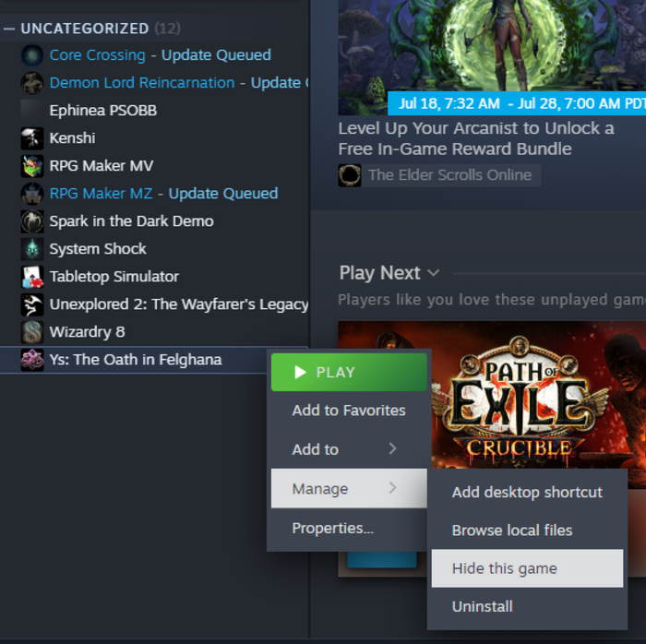This screenshot has width=646, height=644.
Task: Open the Manage submenu
Action: click(x=349, y=488)
